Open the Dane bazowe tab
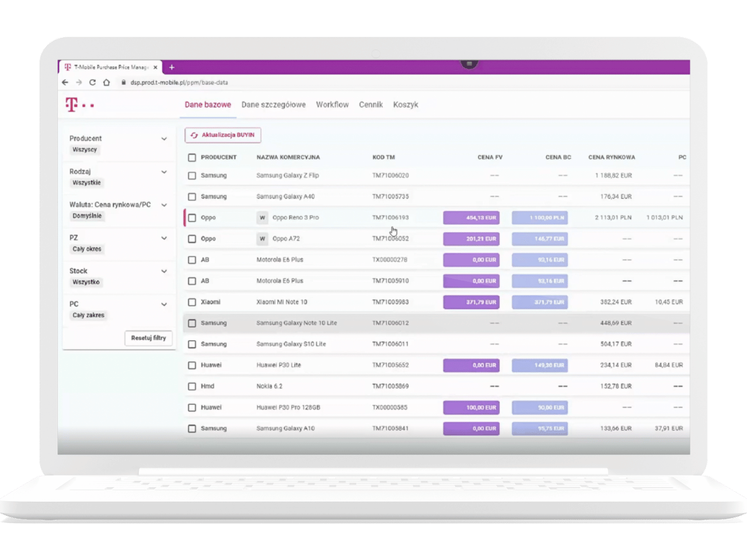This screenshot has width=747, height=560. [208, 105]
